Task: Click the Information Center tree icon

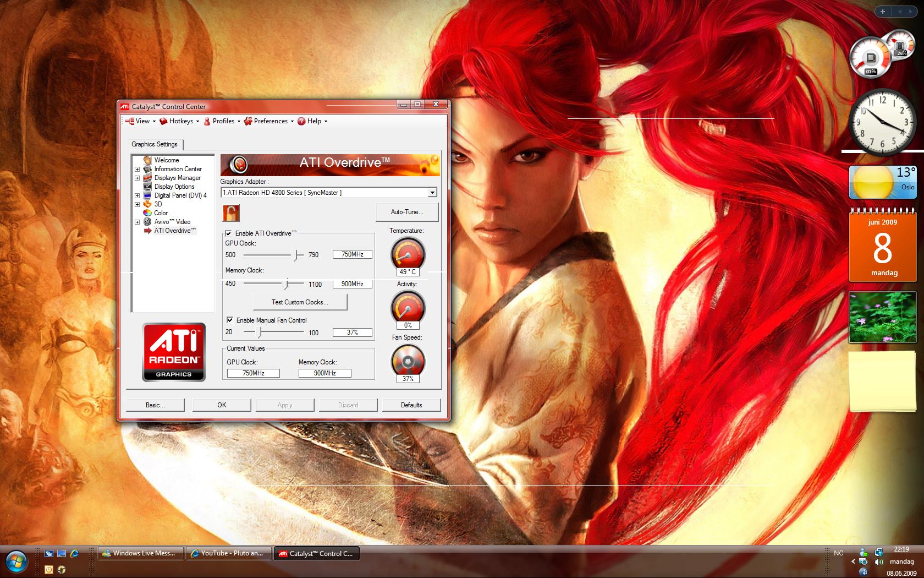Action: pos(147,169)
